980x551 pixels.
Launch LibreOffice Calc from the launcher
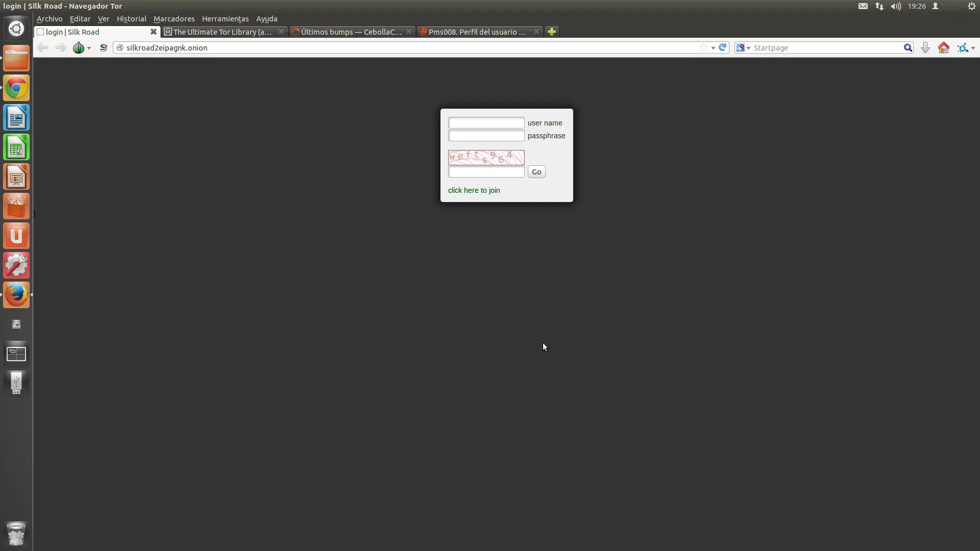coord(16,147)
